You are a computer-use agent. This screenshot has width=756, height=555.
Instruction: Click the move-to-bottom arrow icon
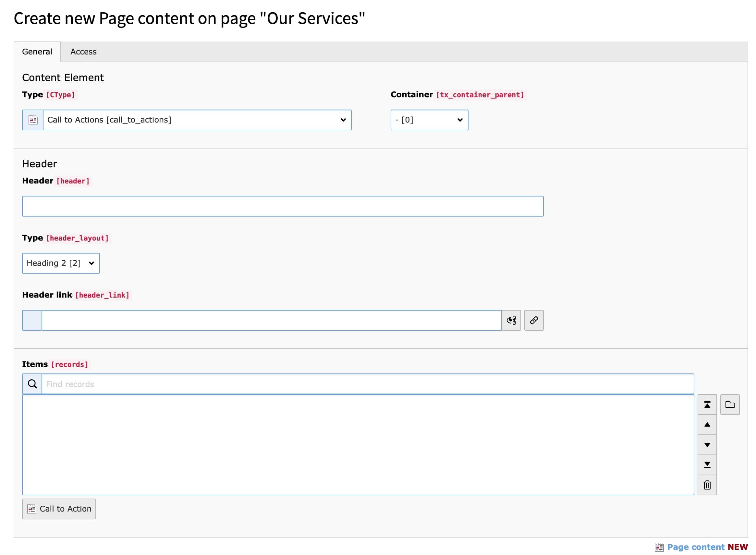[x=707, y=465]
